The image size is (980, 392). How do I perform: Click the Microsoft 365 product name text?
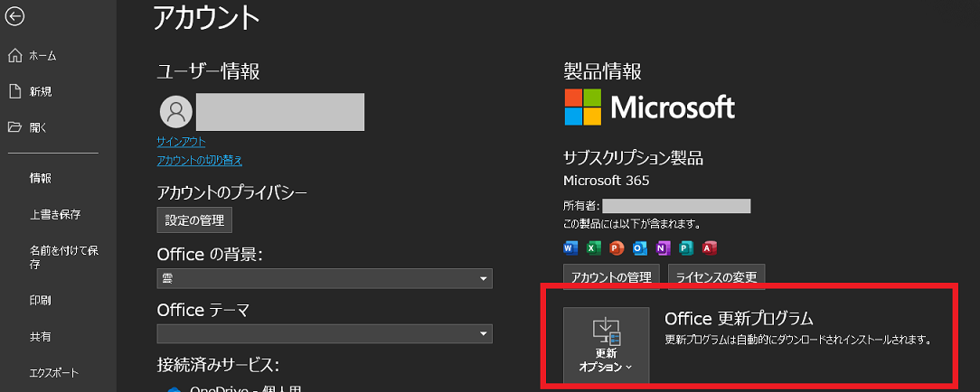point(607,181)
